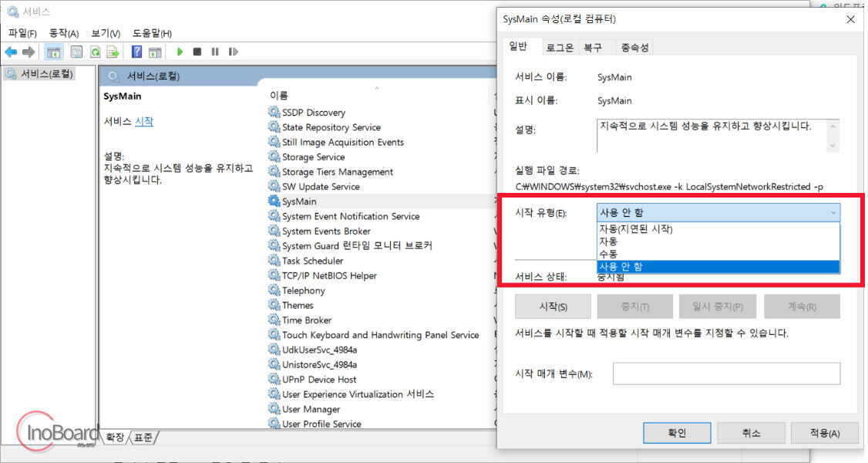Click the 확인 button
868x463 pixels.
(677, 433)
